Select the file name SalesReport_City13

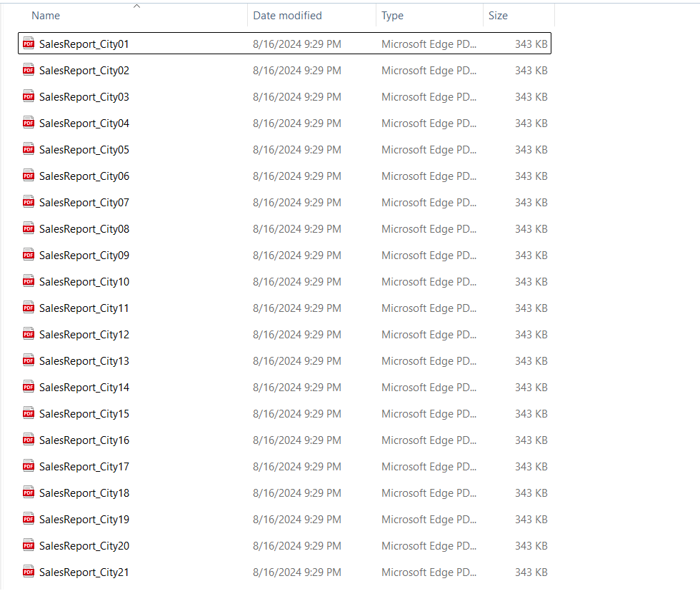pyautogui.click(x=84, y=361)
